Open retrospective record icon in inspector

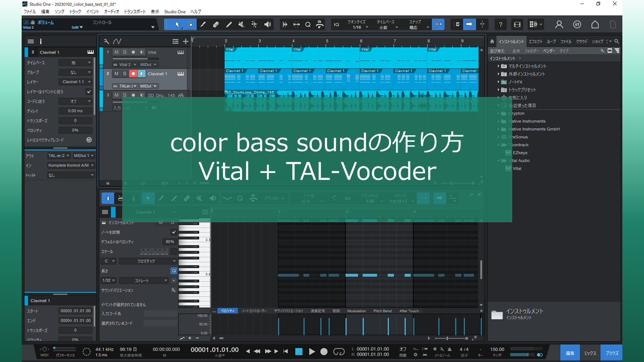click(89, 140)
